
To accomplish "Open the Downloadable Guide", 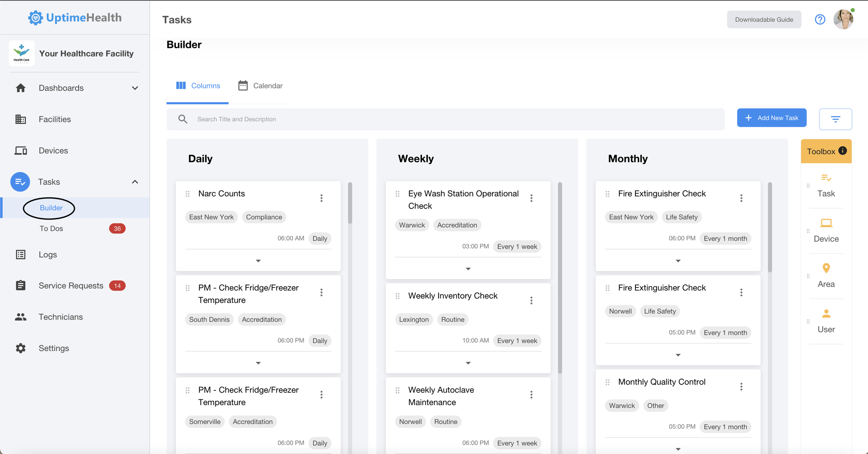I will coord(764,19).
